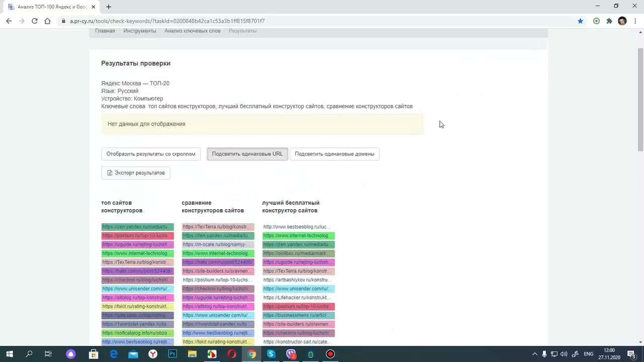Click the сравнение конструкторов сайтов column heading
Image resolution: width=644 pixels, height=362 pixels.
(213, 207)
